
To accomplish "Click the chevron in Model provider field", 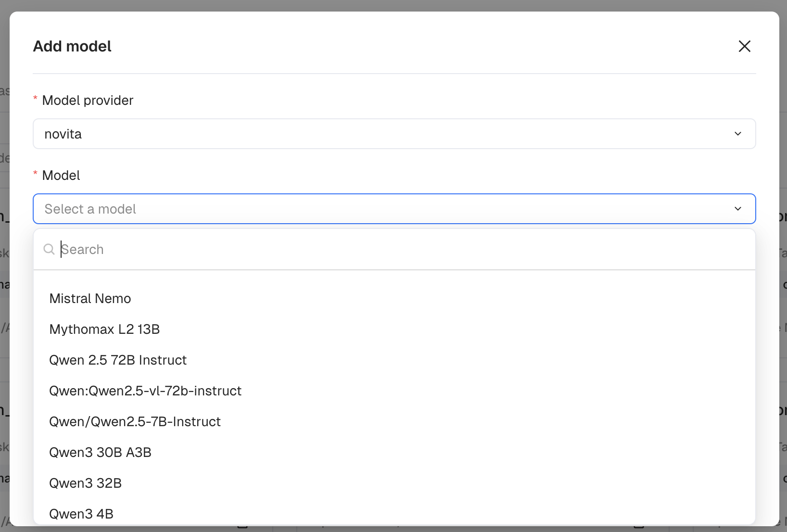I will point(738,134).
